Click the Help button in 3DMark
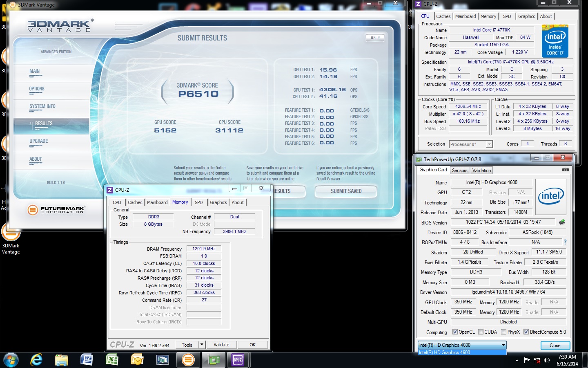Screen dimensions: 588x368 [x=375, y=38]
